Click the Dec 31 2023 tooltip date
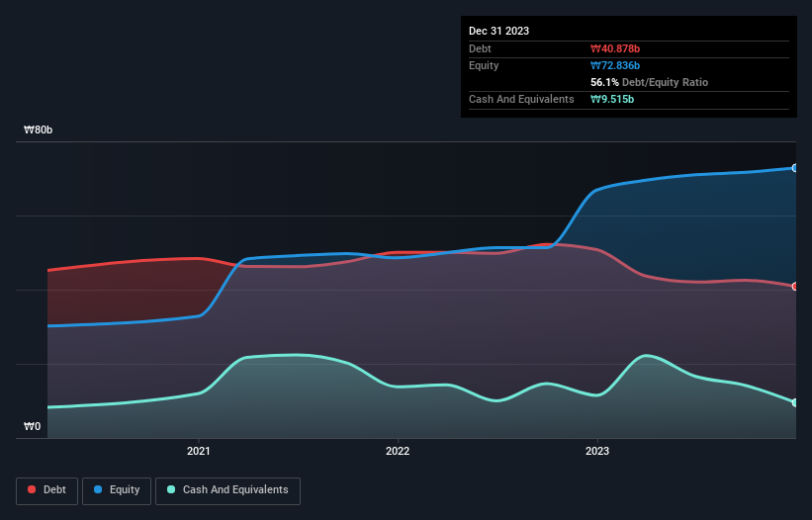812x520 pixels. coord(498,31)
